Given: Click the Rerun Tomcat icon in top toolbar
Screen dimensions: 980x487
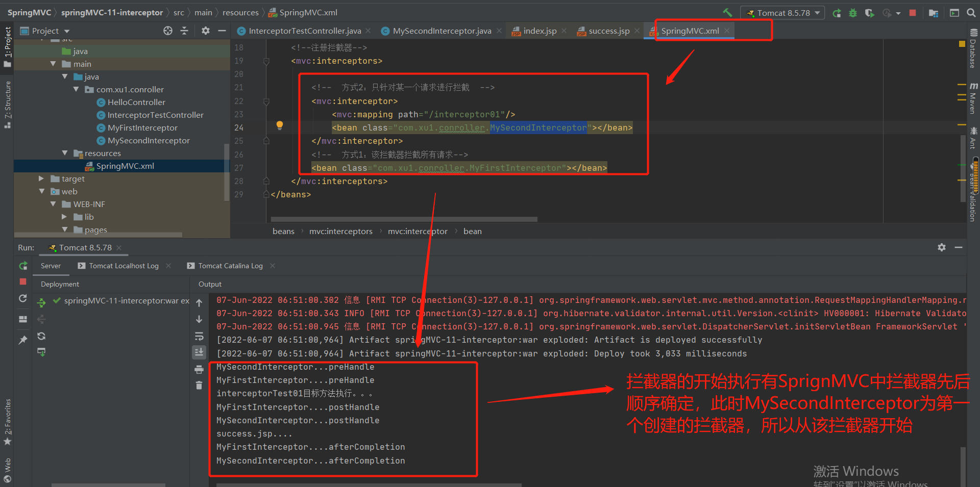Looking at the screenshot, I should coord(837,13).
